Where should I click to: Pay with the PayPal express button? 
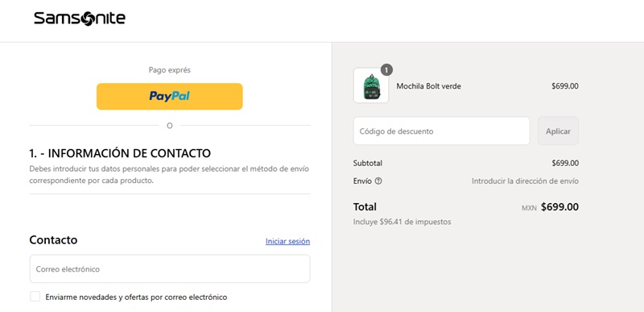point(170,96)
